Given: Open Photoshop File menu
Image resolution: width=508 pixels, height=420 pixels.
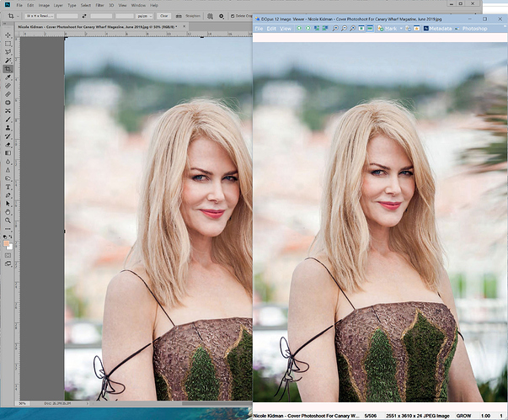Looking at the screenshot, I should click(19, 5).
